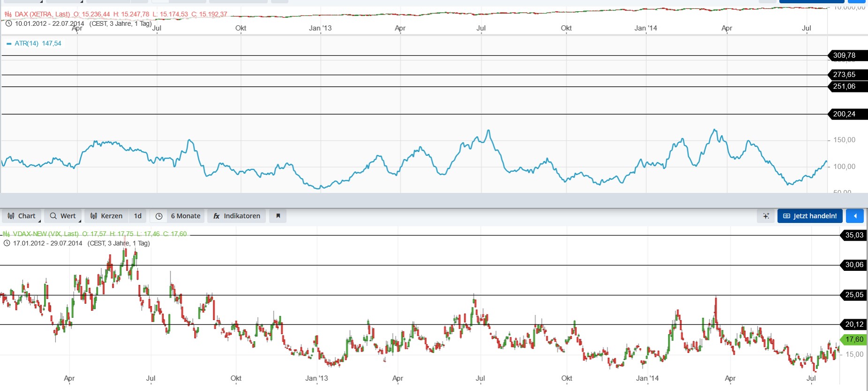Click the 35,03 price level marker
This screenshot has height=391, width=868.
click(853, 235)
